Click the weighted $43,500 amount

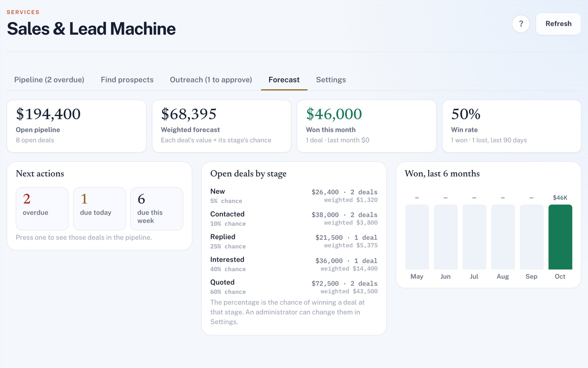[349, 291]
